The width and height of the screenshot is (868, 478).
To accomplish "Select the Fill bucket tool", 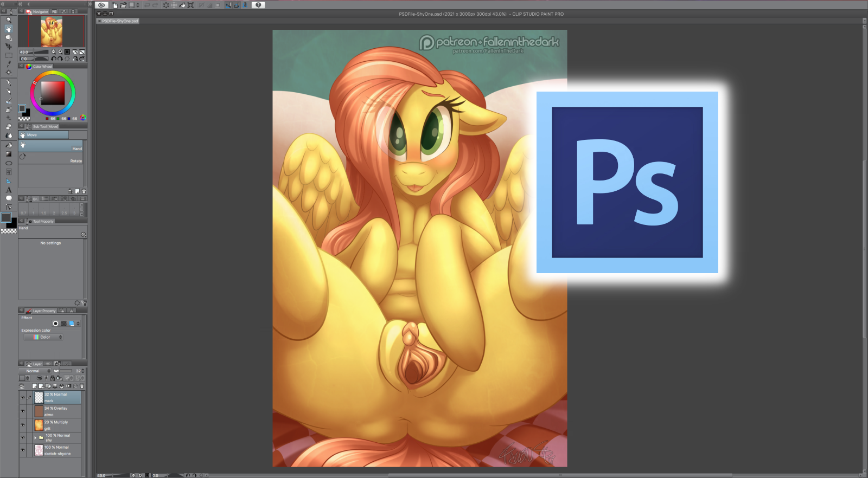I will click(x=9, y=145).
